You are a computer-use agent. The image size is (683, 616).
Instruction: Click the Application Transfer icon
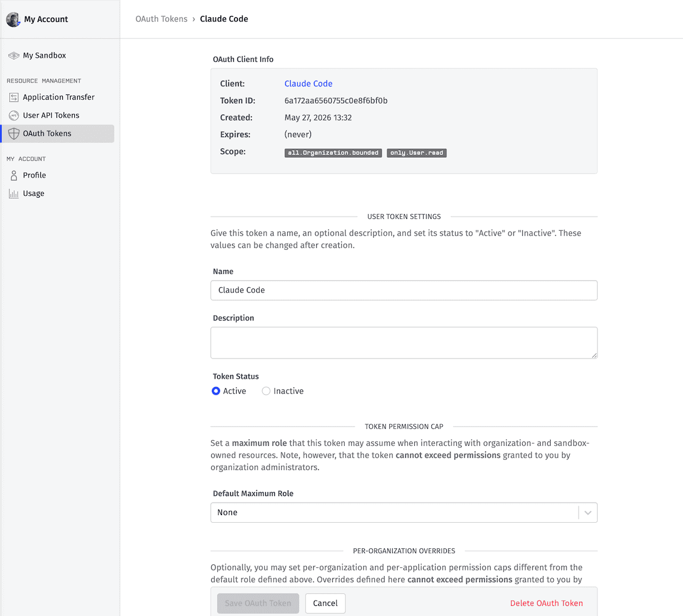coord(14,97)
